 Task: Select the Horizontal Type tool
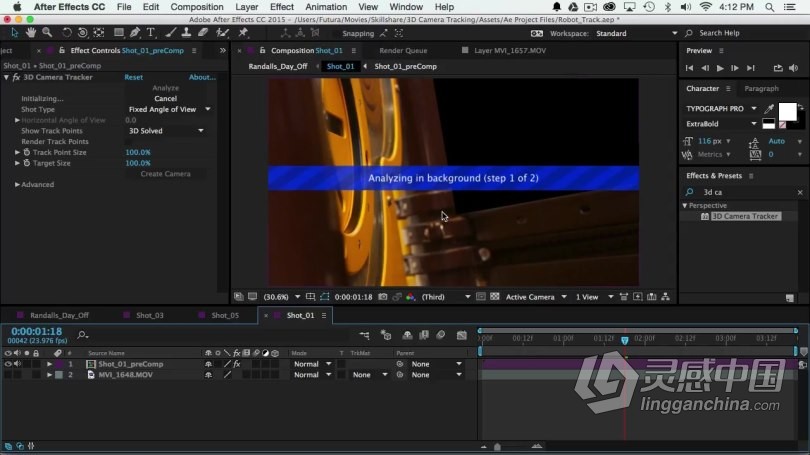(151, 33)
